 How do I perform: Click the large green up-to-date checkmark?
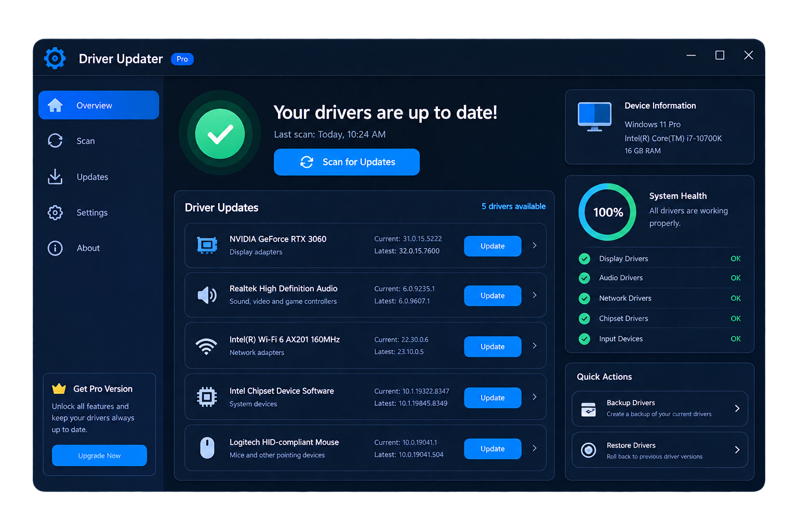click(x=220, y=134)
